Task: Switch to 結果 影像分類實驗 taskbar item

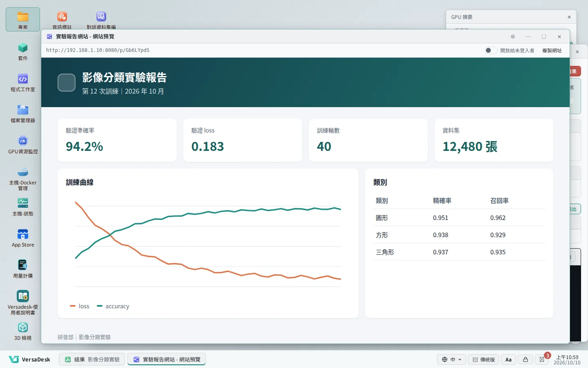Action: point(92,359)
